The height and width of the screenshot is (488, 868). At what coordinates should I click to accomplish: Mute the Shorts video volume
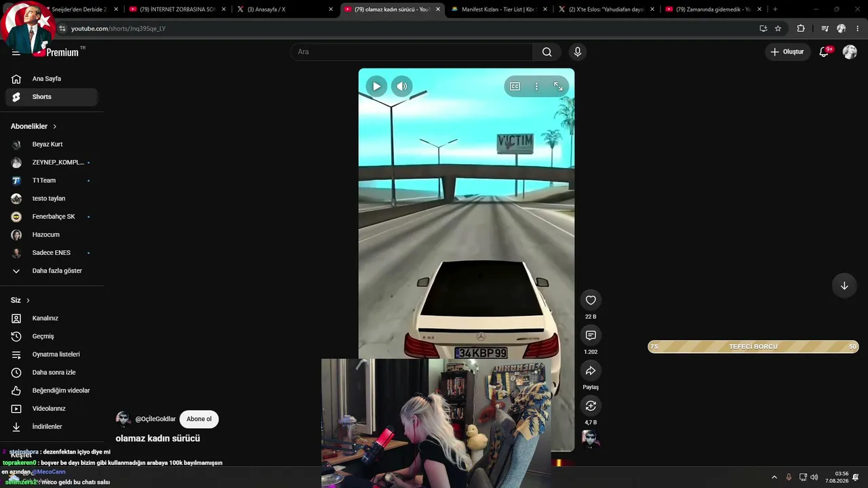tap(402, 86)
